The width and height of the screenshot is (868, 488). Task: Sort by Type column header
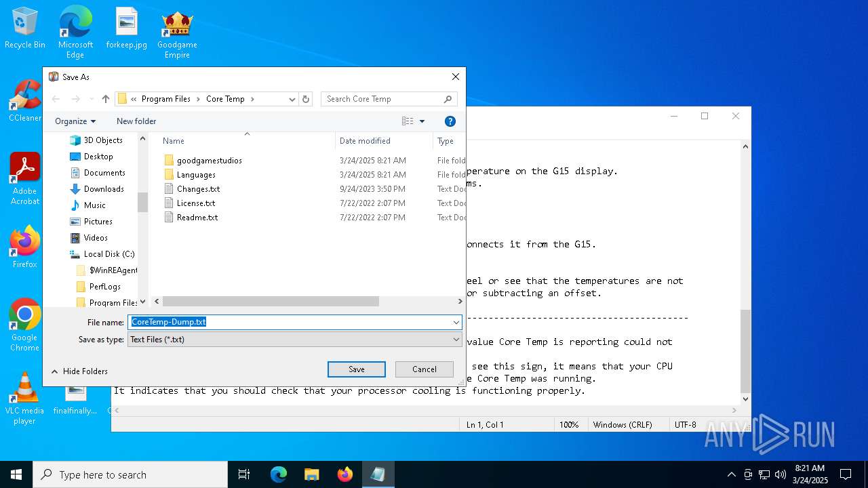tap(446, 141)
